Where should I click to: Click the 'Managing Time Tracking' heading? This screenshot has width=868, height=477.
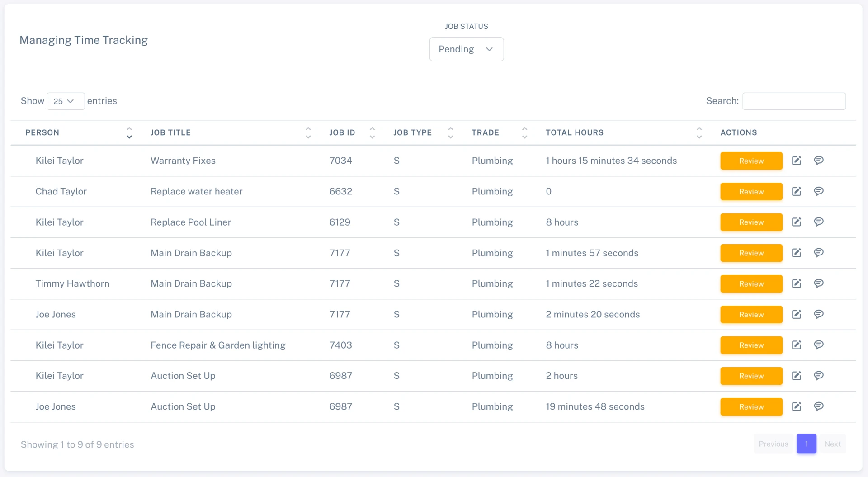tap(84, 40)
